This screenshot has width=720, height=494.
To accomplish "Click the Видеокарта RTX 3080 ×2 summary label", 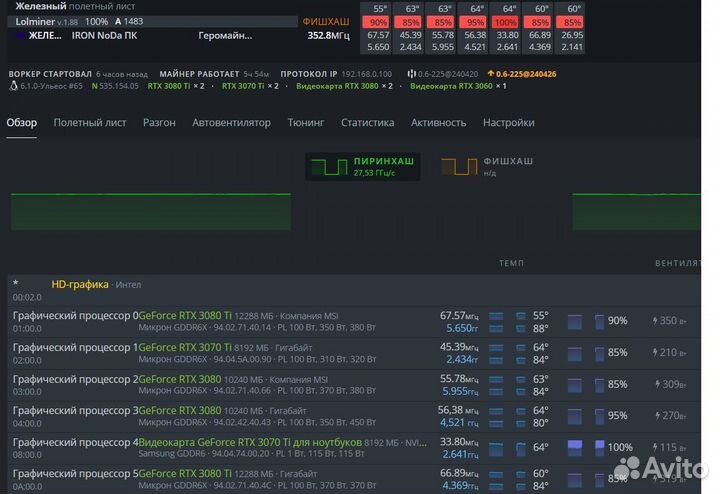I will [x=344, y=86].
